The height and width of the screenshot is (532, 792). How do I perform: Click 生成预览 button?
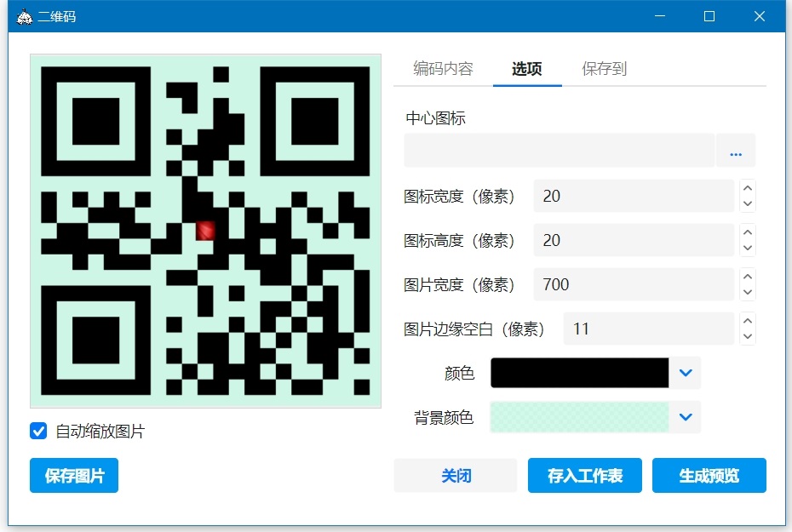point(709,476)
